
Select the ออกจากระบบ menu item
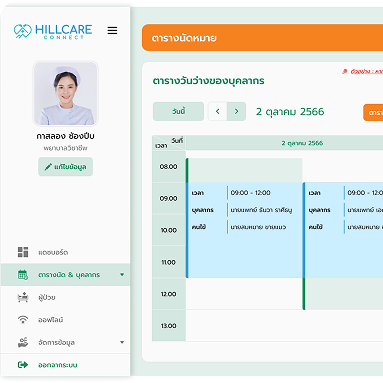coord(65,365)
